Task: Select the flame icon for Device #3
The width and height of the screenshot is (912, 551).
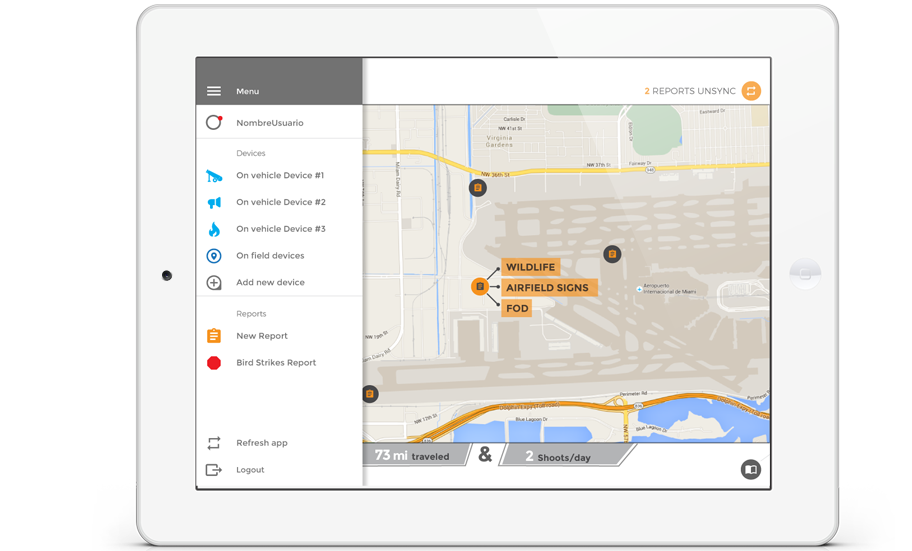Action: click(214, 229)
